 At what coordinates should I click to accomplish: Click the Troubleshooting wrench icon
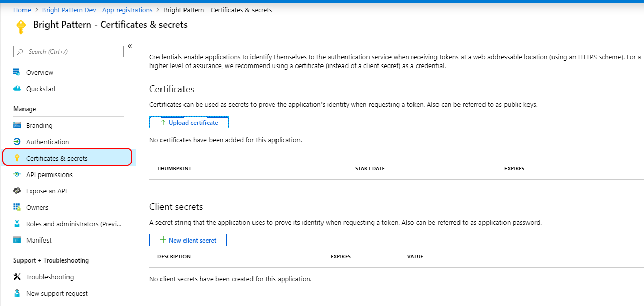(17, 277)
